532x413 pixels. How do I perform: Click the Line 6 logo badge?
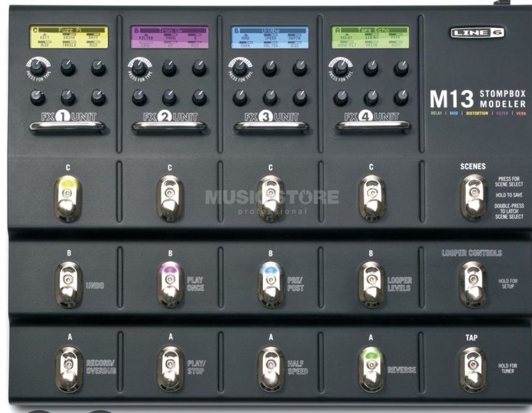[477, 32]
